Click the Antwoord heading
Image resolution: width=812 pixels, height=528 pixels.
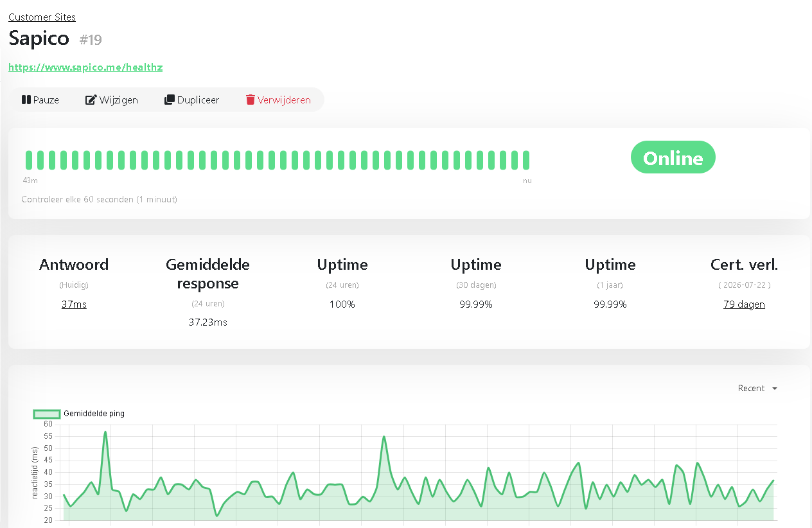[74, 264]
